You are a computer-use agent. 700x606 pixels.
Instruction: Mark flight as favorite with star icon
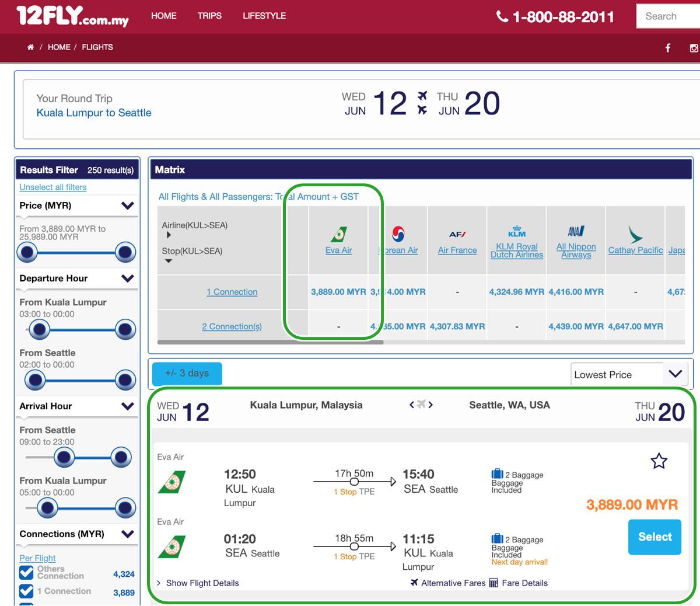pos(659,461)
